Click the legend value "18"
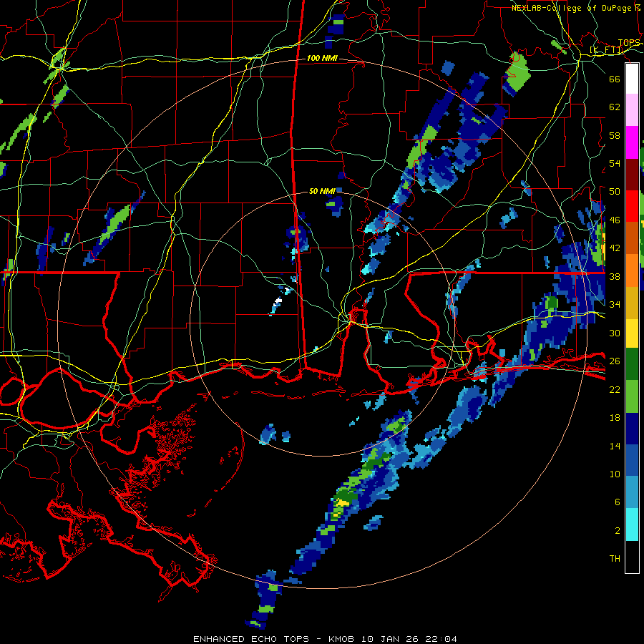This screenshot has width=644, height=644. pyautogui.click(x=615, y=418)
